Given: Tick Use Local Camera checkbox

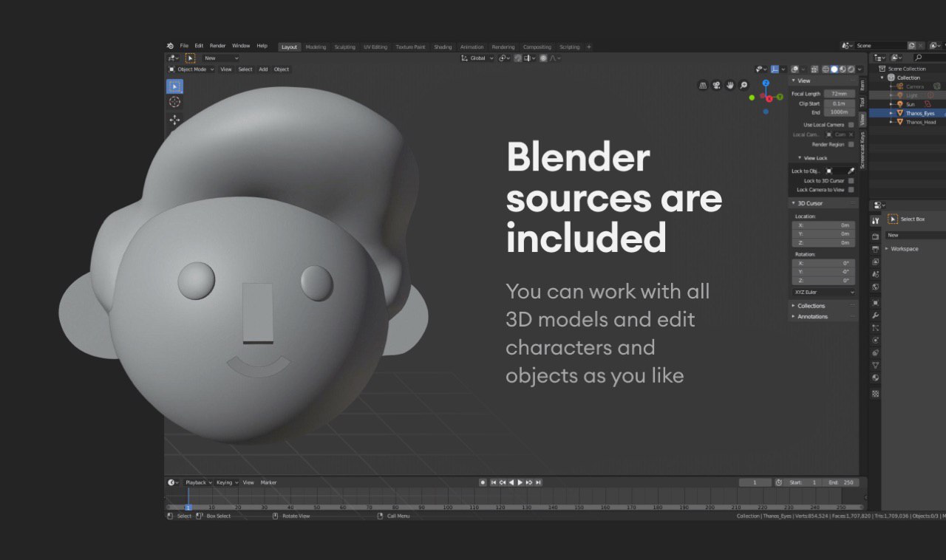Looking at the screenshot, I should coord(851,125).
